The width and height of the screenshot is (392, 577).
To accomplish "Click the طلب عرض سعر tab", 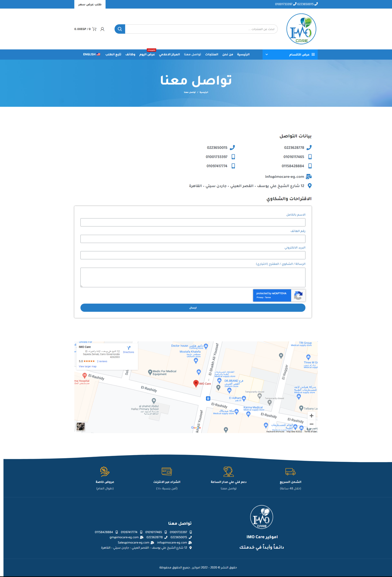I will [x=90, y=4].
